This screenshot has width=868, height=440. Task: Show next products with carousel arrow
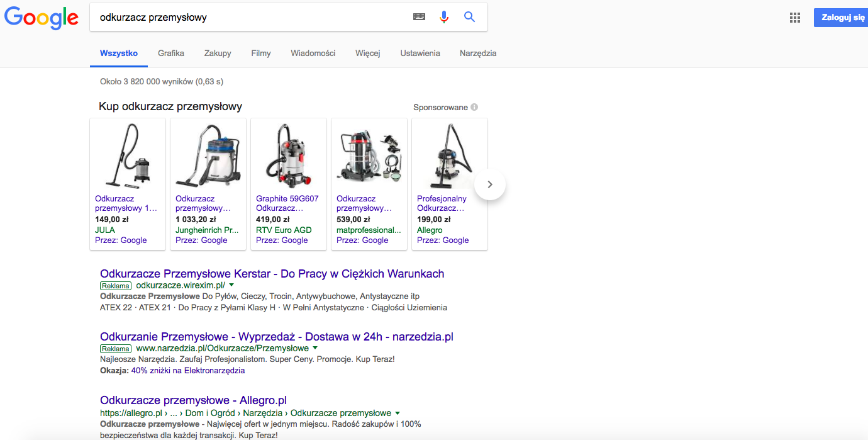click(490, 184)
